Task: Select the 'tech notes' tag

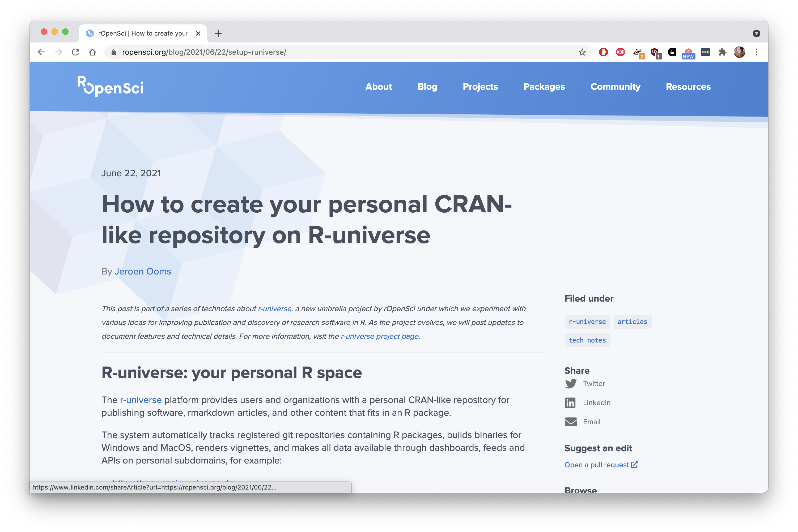Action: coord(587,340)
